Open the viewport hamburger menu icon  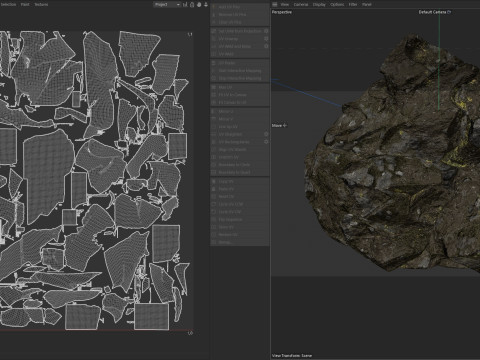click(275, 4)
